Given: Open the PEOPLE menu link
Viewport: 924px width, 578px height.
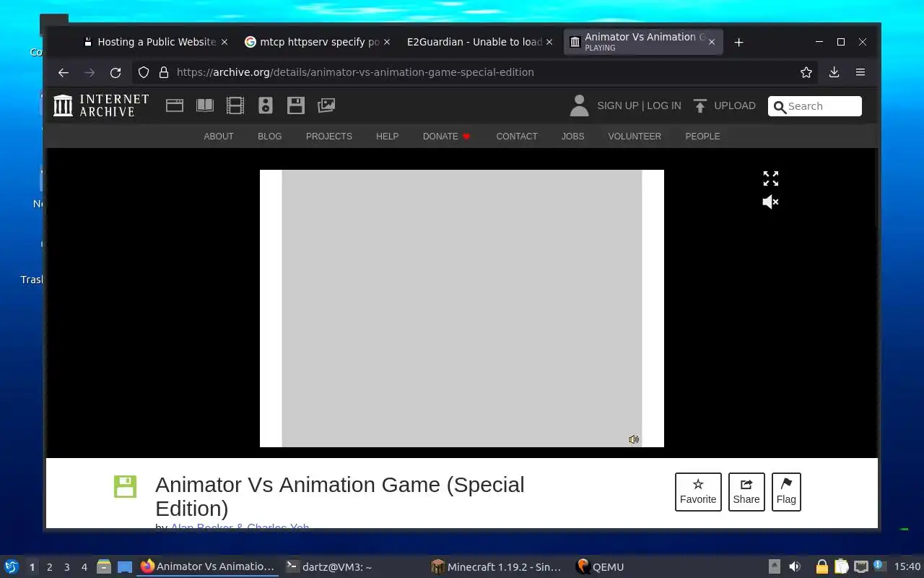Looking at the screenshot, I should [x=702, y=137].
